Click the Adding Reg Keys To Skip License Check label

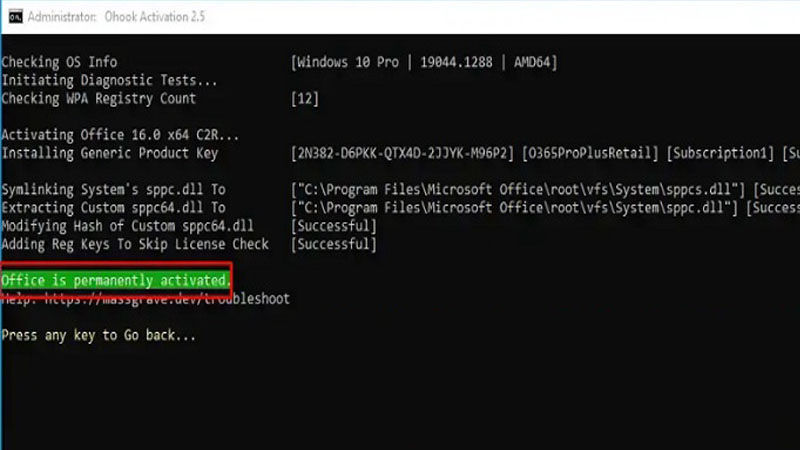tap(135, 243)
